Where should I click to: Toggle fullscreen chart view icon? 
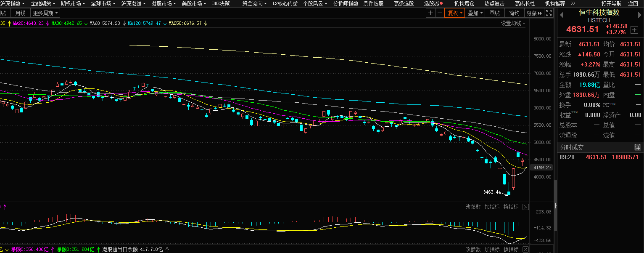(549, 13)
